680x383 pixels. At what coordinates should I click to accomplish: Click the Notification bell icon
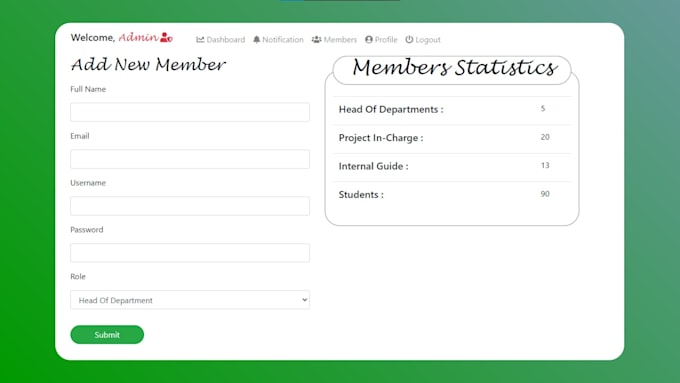(x=257, y=39)
